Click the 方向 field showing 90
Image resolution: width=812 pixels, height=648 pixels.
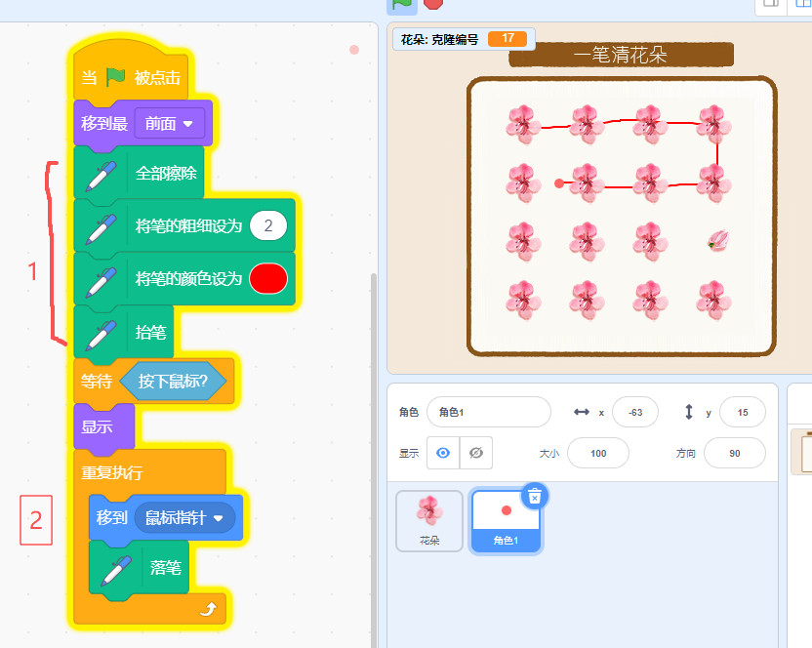pyautogui.click(x=735, y=453)
